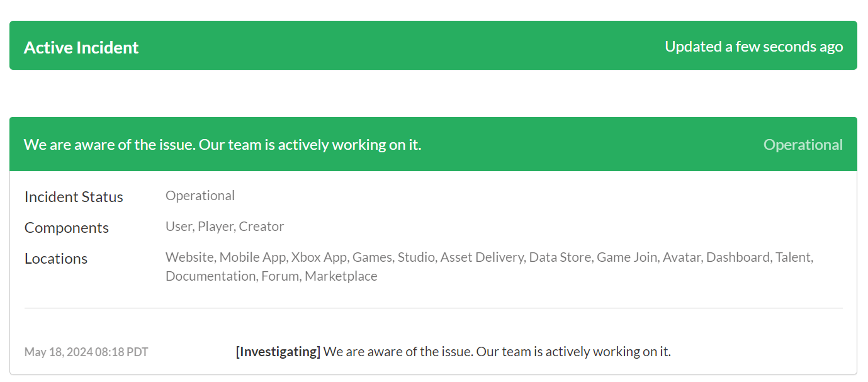This screenshot has width=868, height=382.
Task: Click the Active Incident banner title
Action: [81, 48]
